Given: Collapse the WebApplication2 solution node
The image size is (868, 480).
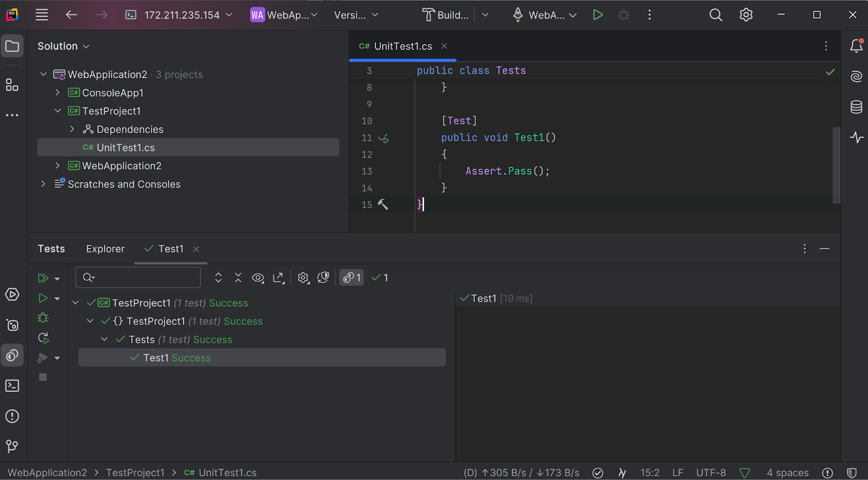Looking at the screenshot, I should (x=43, y=74).
